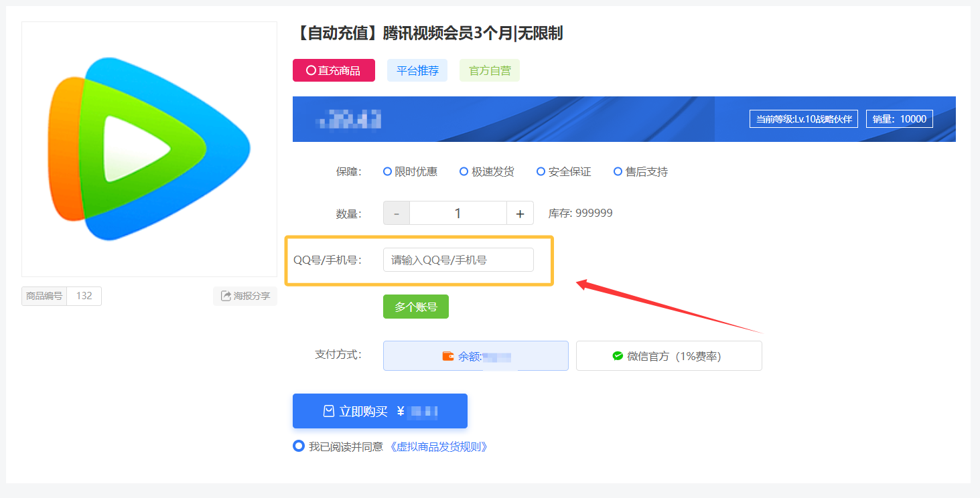Click the 商品编号 label
980x498 pixels.
(x=44, y=296)
